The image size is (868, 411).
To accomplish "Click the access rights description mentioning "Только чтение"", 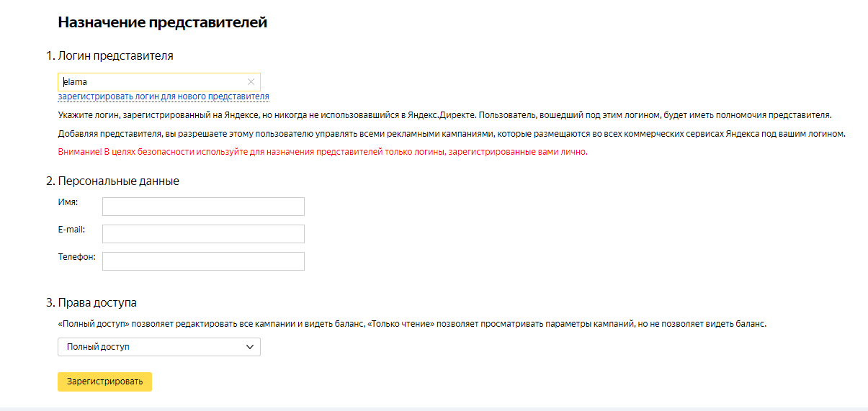I will tap(412, 324).
